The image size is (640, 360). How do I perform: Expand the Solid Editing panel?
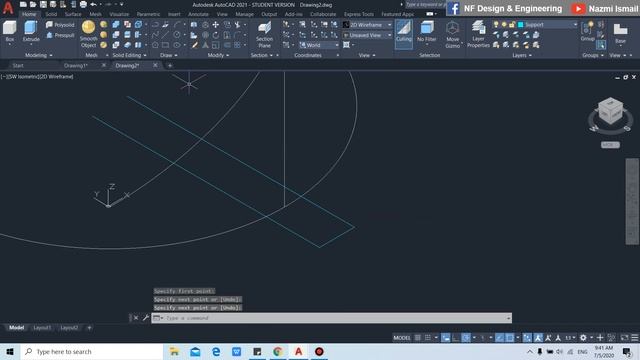[x=129, y=55]
